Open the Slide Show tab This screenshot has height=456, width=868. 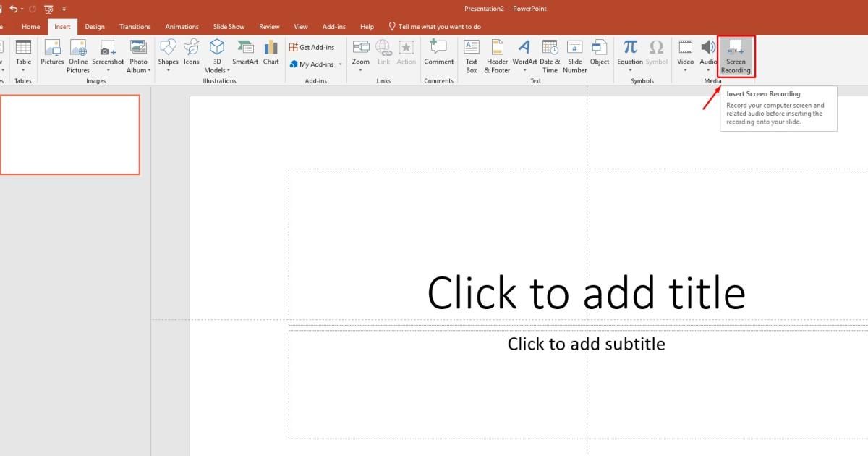click(x=229, y=26)
